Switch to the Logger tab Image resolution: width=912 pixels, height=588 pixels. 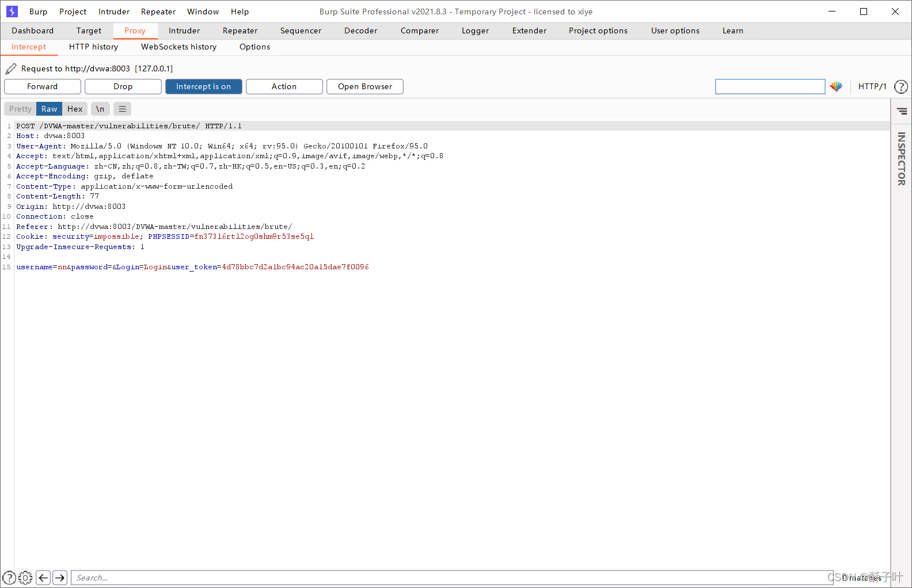[476, 30]
